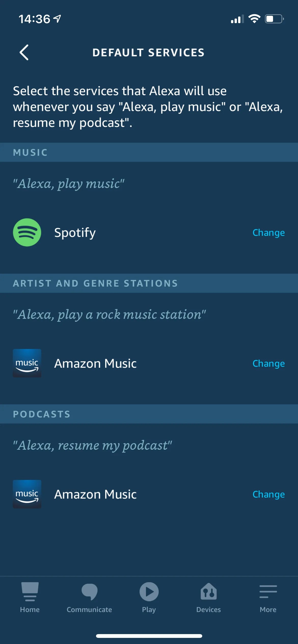This screenshot has width=298, height=644.
Task: Tap the Play icon in bottom navigation
Action: 149,591
